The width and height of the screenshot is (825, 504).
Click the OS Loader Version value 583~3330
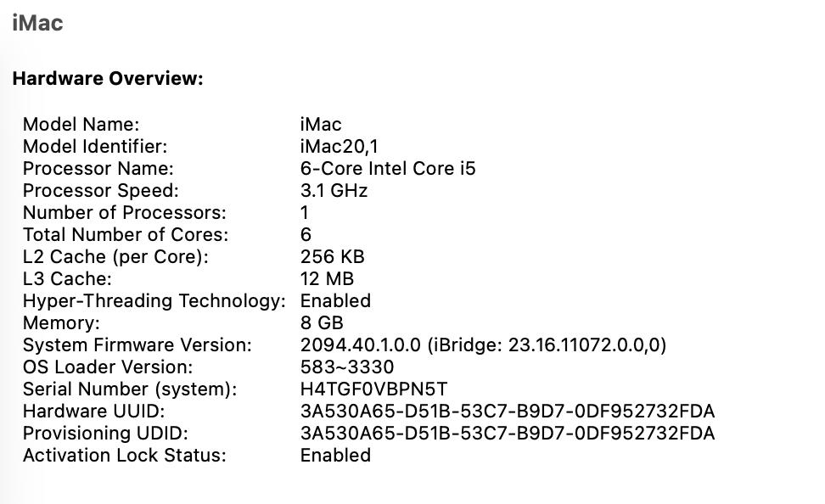click(x=346, y=367)
